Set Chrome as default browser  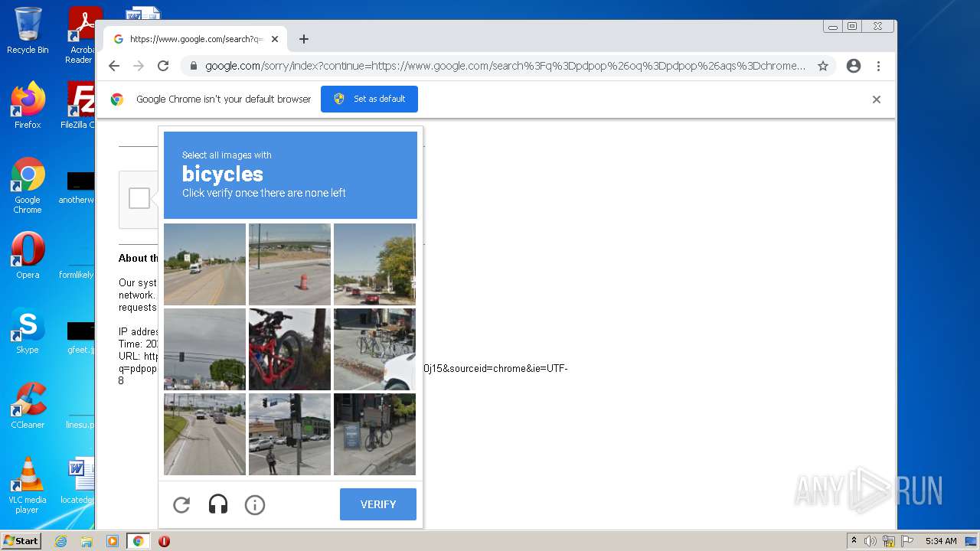(369, 99)
